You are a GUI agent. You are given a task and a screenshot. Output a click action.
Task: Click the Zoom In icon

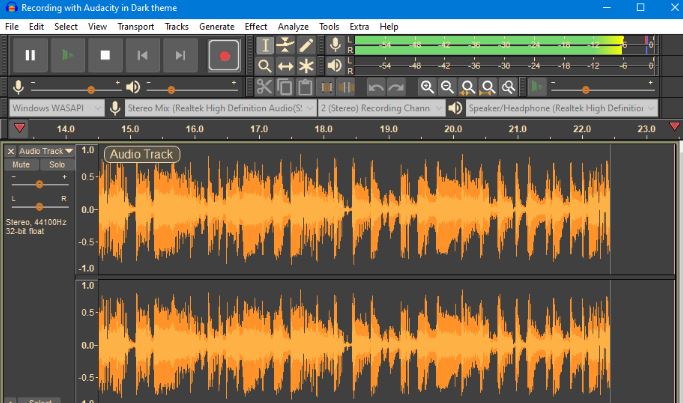427,87
